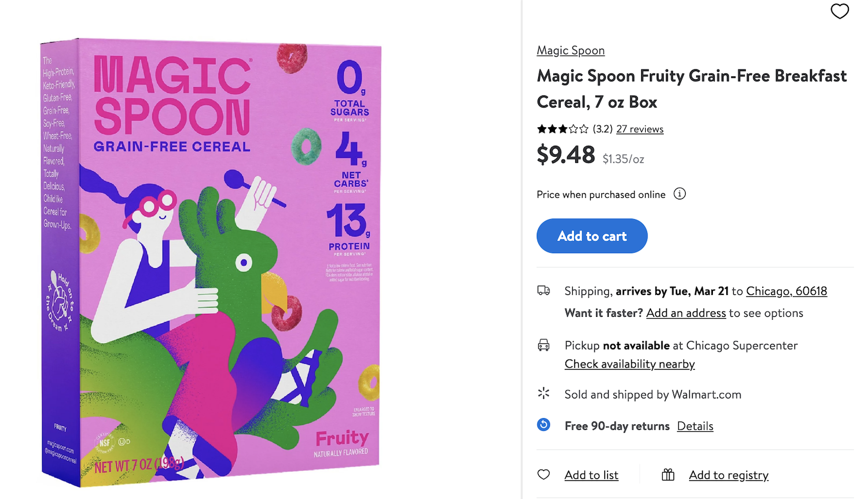Click the Magic Spoon cereal box image
The height and width of the screenshot is (499, 868).
211,261
